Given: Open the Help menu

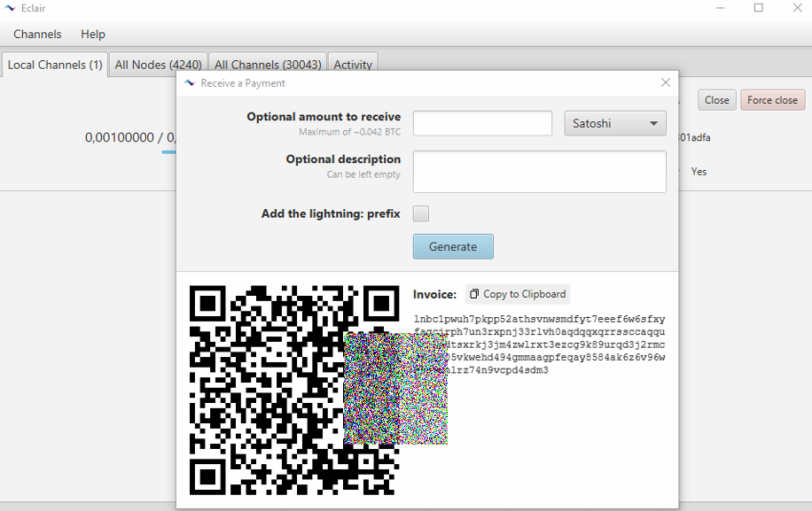Looking at the screenshot, I should tap(93, 34).
